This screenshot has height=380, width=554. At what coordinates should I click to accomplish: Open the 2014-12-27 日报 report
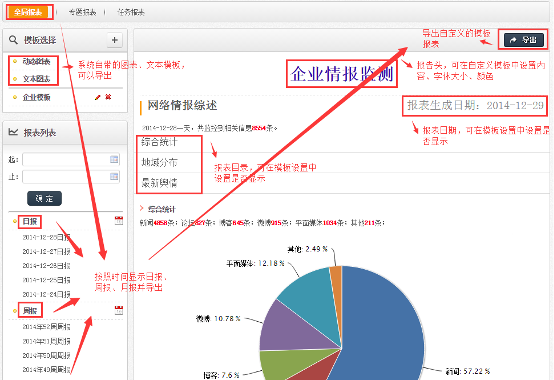46,251
